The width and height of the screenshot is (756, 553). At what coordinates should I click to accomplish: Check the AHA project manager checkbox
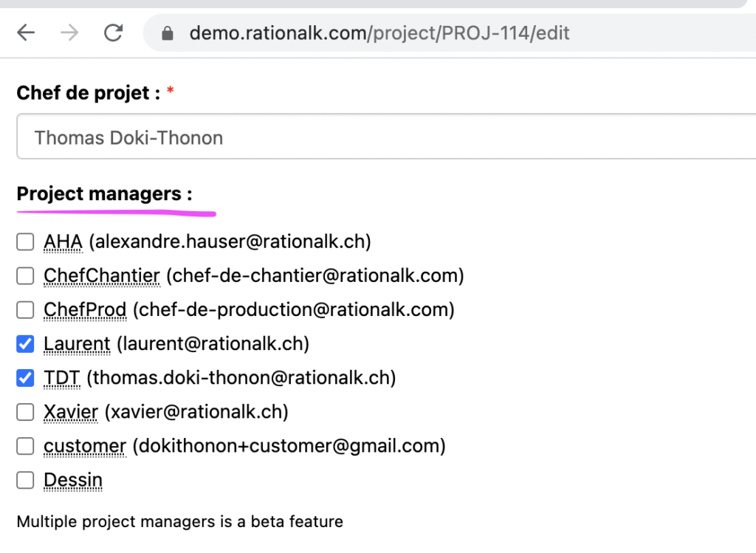pyautogui.click(x=26, y=241)
